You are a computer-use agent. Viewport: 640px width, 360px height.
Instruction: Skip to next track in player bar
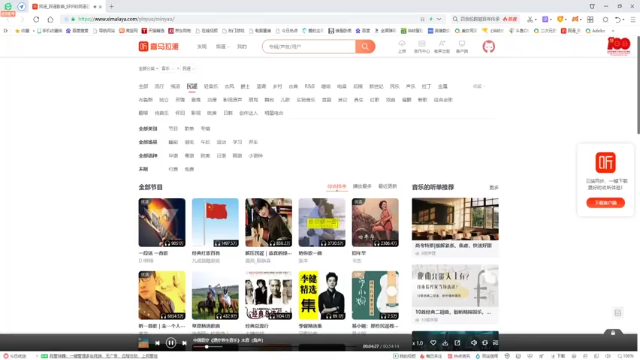click(184, 343)
